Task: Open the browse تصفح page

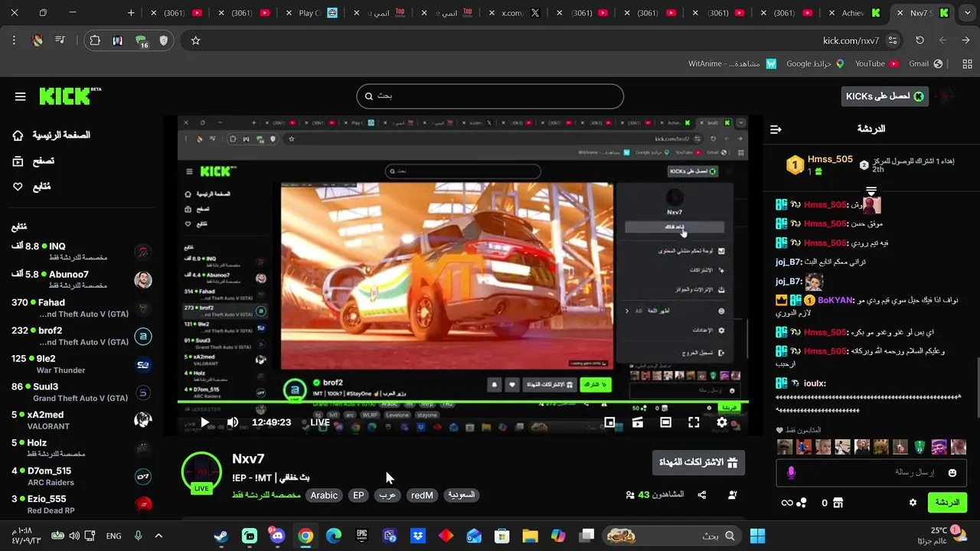Action: [x=33, y=161]
